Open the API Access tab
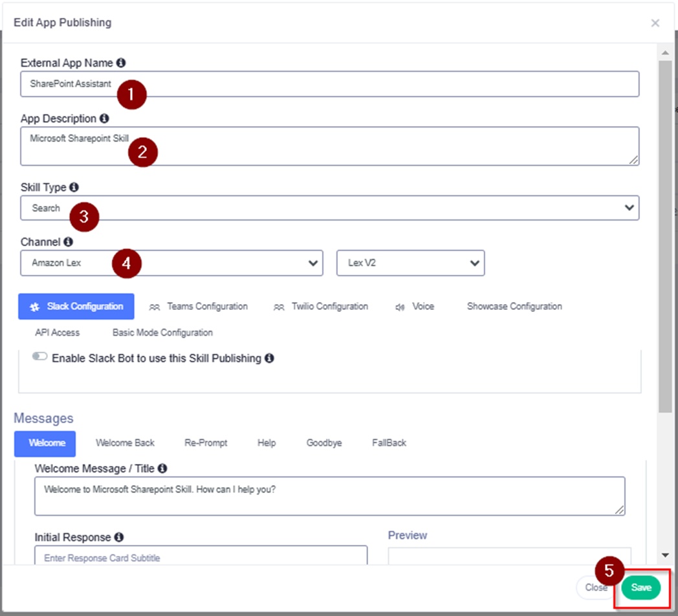678x616 pixels. 58,332
